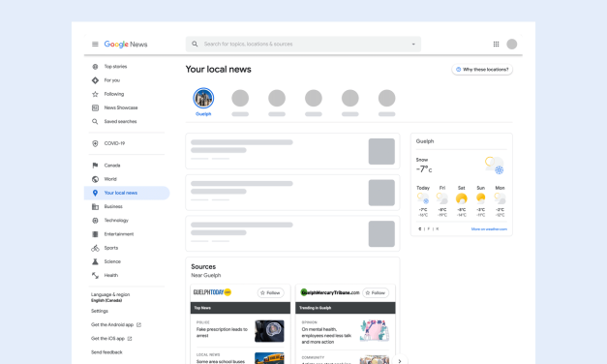The image size is (607, 364).
Task: Click the Entertainment film icon
Action: (95, 234)
